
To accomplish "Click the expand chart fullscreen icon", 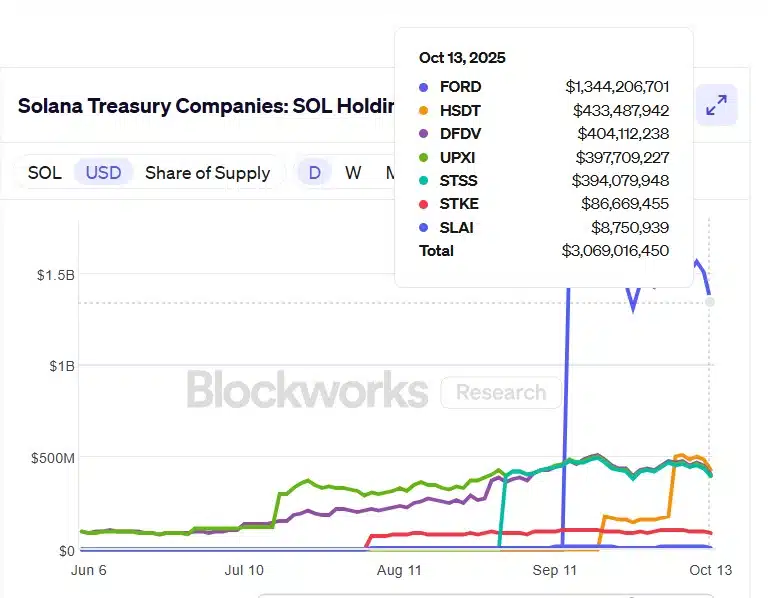I will (x=716, y=106).
